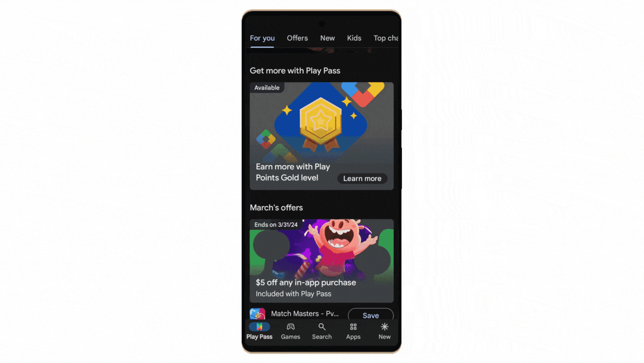The height and width of the screenshot is (363, 644).
Task: Click Learn more for Play Points Gold
Action: 362,178
